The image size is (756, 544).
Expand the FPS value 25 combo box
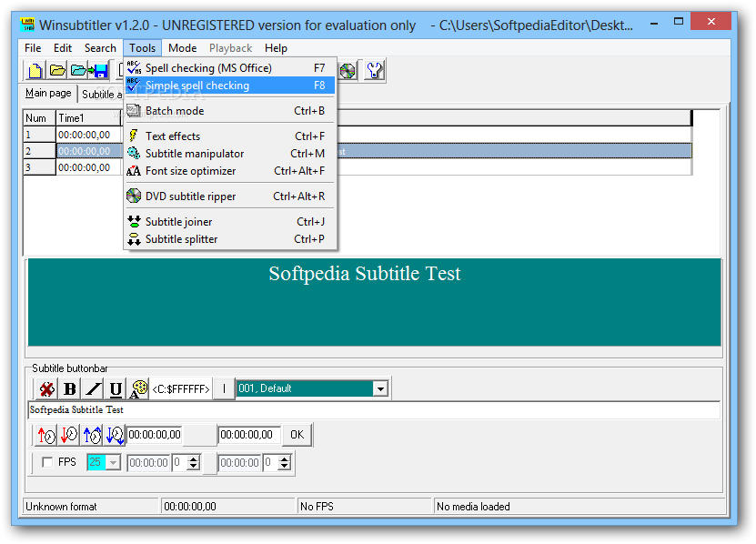pyautogui.click(x=113, y=462)
